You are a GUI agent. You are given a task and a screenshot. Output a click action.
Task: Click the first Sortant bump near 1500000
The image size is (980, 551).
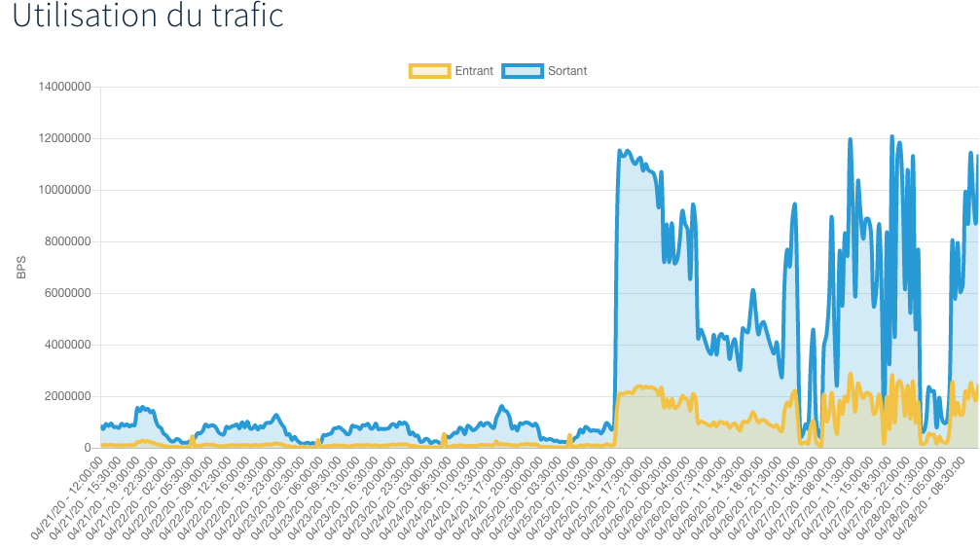[x=142, y=408]
